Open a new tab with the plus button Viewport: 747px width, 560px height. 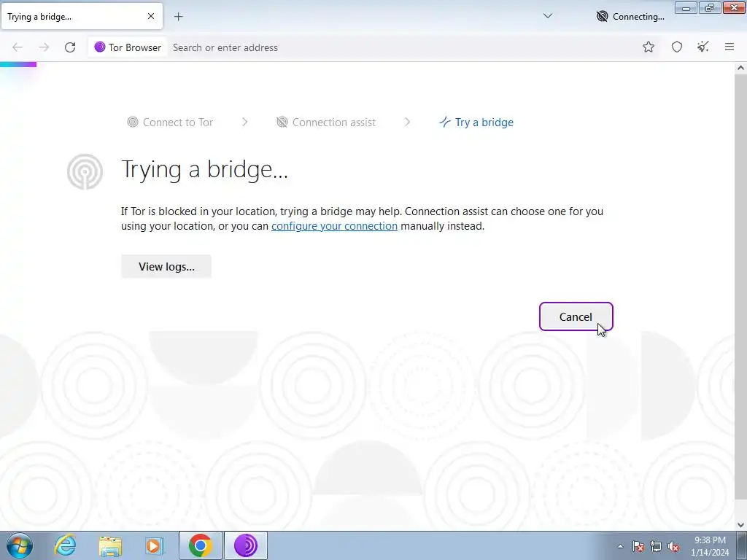178,17
